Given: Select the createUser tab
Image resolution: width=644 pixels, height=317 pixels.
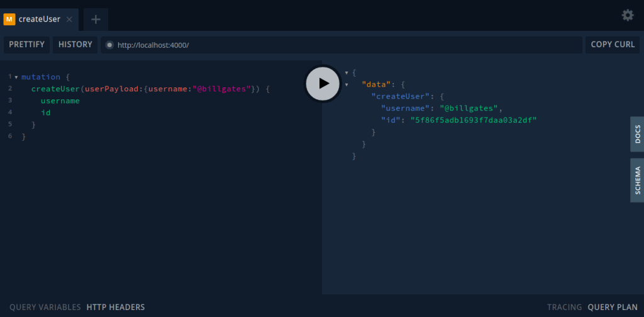Looking at the screenshot, I should tap(39, 19).
